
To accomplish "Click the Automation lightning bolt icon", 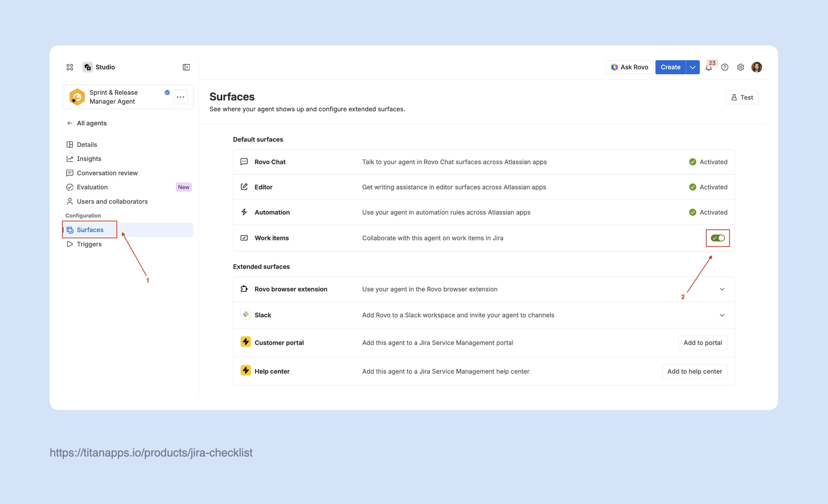I will point(244,212).
